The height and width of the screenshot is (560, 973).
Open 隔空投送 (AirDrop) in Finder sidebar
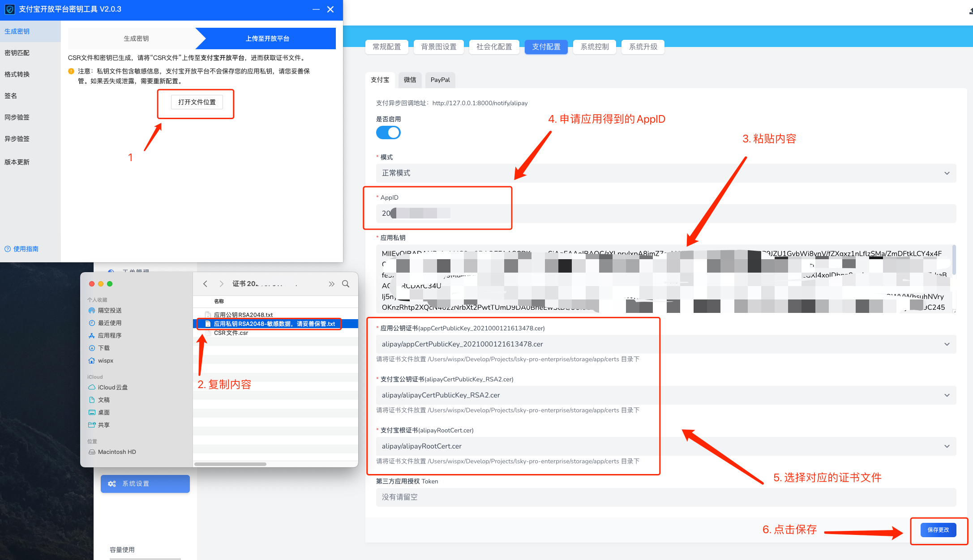tap(105, 310)
